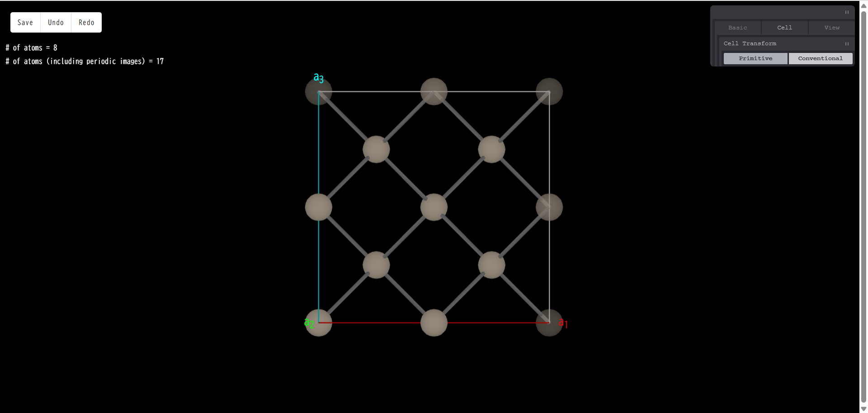The width and height of the screenshot is (868, 413).
Task: Pick the atom on the right edge midpoint
Action: click(549, 207)
